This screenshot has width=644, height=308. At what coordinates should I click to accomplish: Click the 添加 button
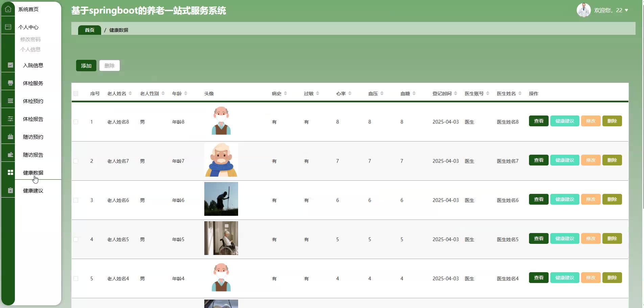[86, 66]
